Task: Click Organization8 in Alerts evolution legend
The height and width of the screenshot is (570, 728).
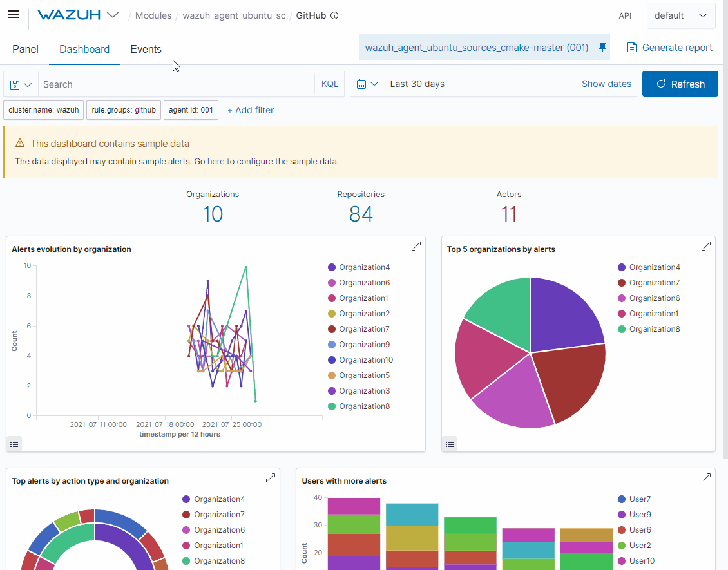Action: [359, 406]
